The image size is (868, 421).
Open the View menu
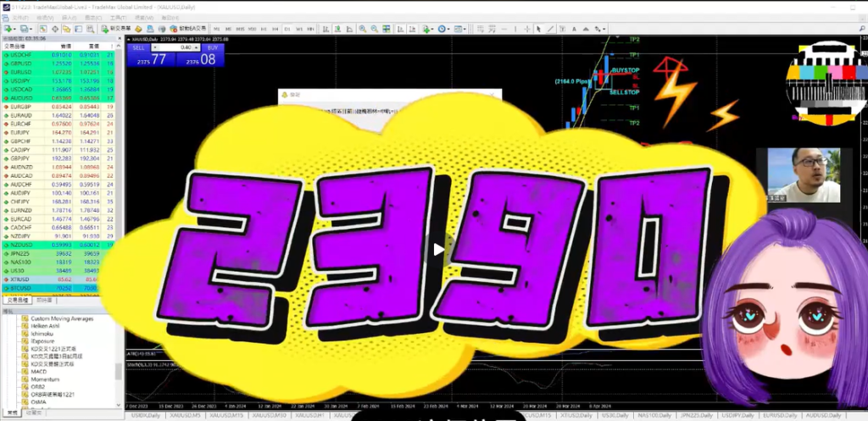pos(45,18)
